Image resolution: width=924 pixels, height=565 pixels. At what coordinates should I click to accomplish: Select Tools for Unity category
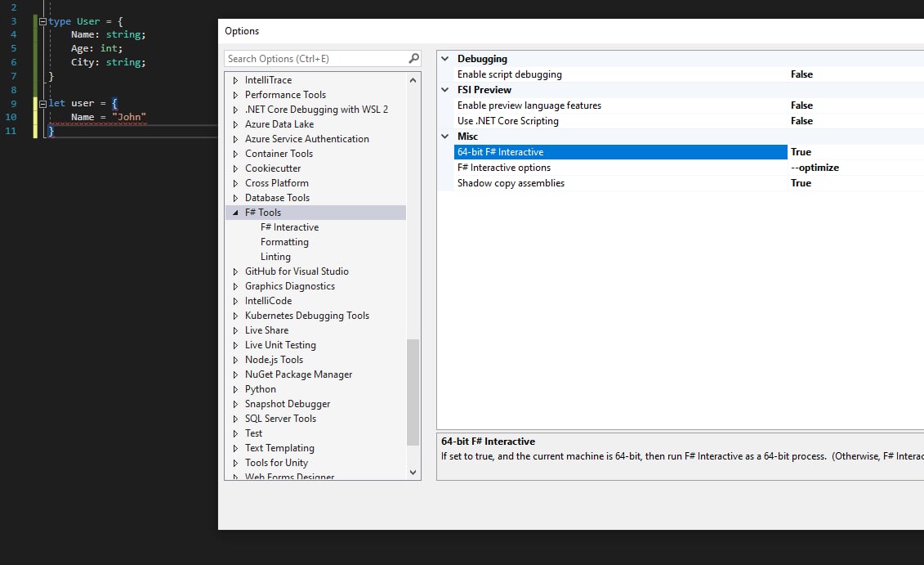(276, 463)
